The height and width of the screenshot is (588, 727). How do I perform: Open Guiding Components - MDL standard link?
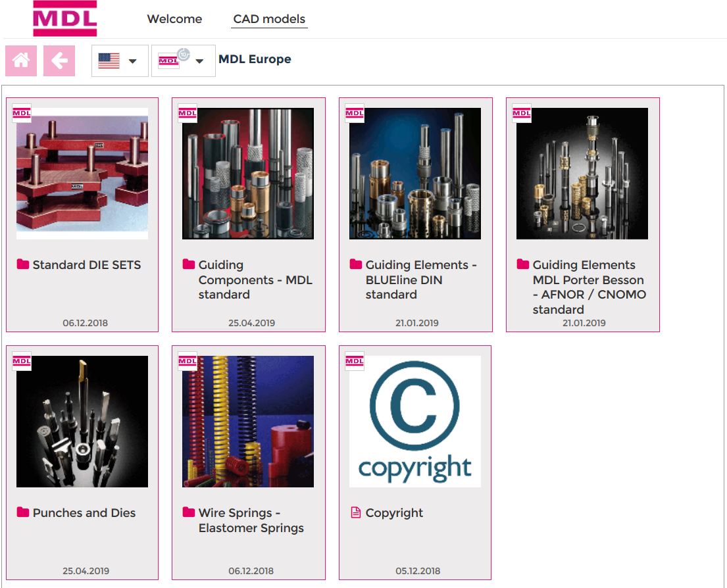click(255, 280)
